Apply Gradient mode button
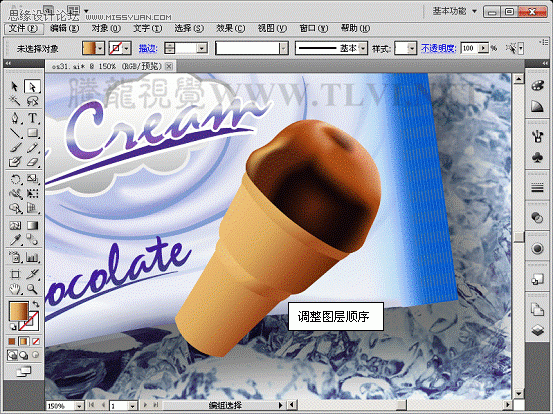Screen dimensions: 553x414 24,341
